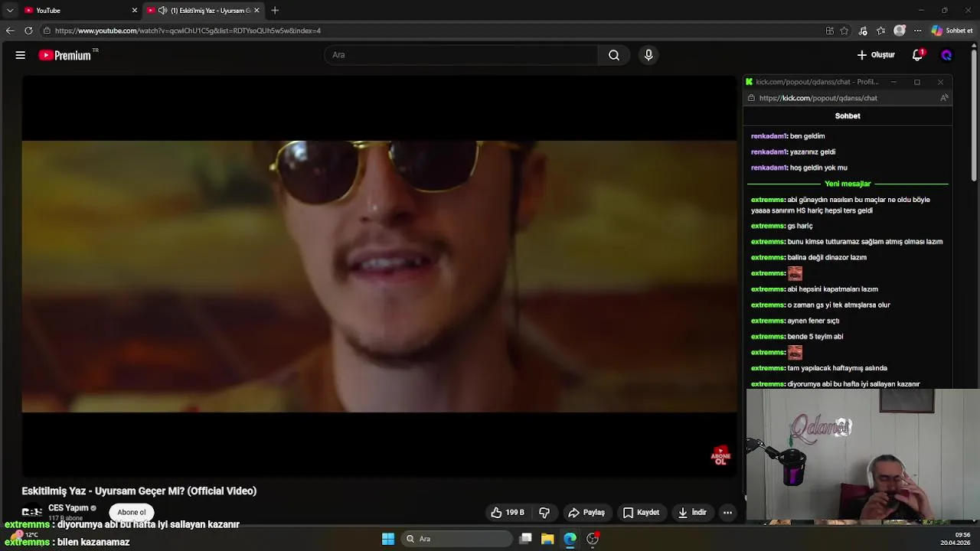This screenshot has height=551, width=980.
Task: Jump to the Yeni mesajlar divider label
Action: pyautogui.click(x=848, y=184)
